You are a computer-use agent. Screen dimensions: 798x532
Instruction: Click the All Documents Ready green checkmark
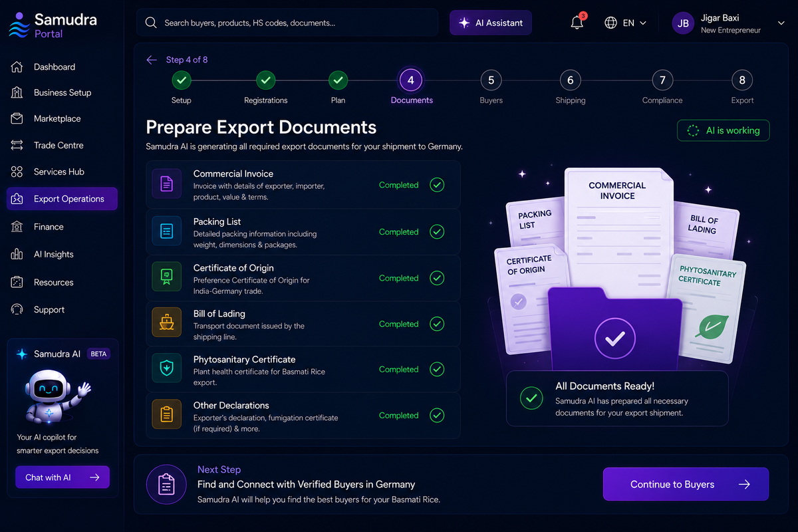point(531,398)
